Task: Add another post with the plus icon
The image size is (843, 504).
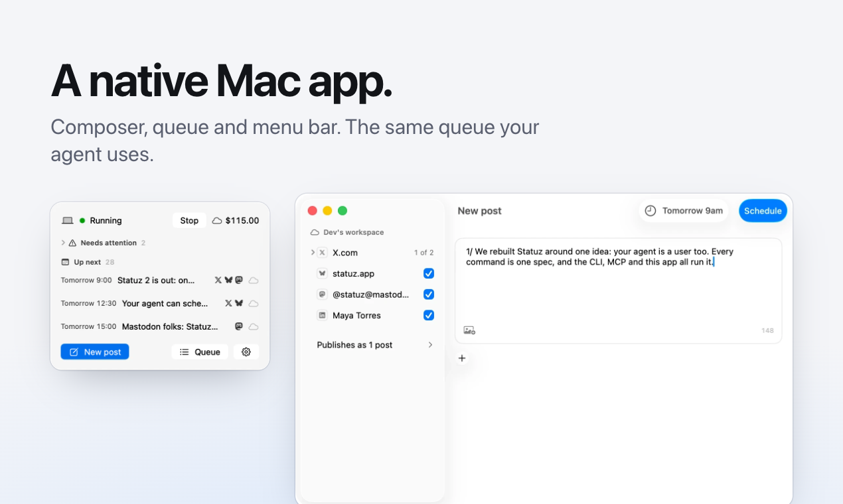Action: click(x=462, y=358)
